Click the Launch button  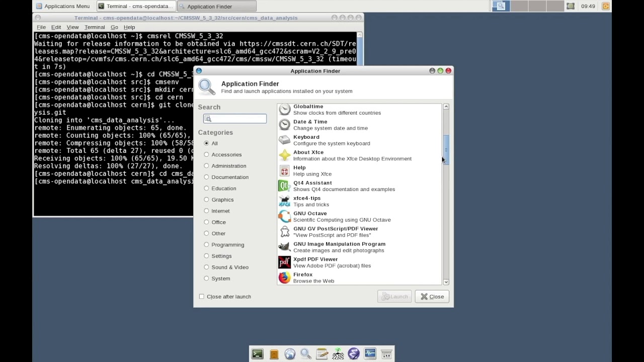point(394,297)
